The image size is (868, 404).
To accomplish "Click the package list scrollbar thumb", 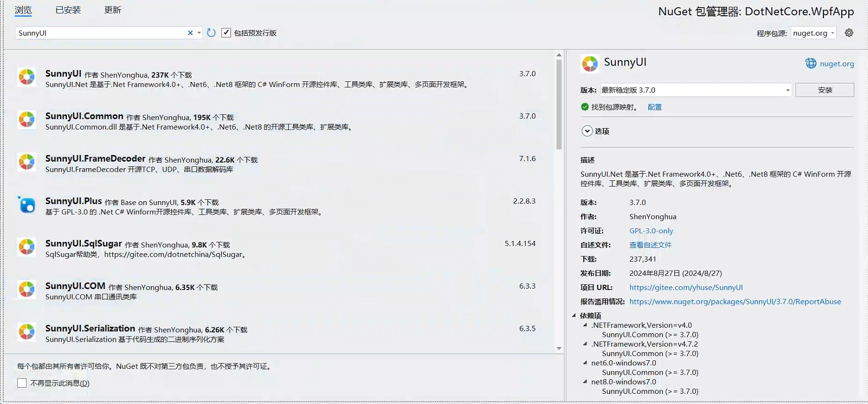I will 559,104.
